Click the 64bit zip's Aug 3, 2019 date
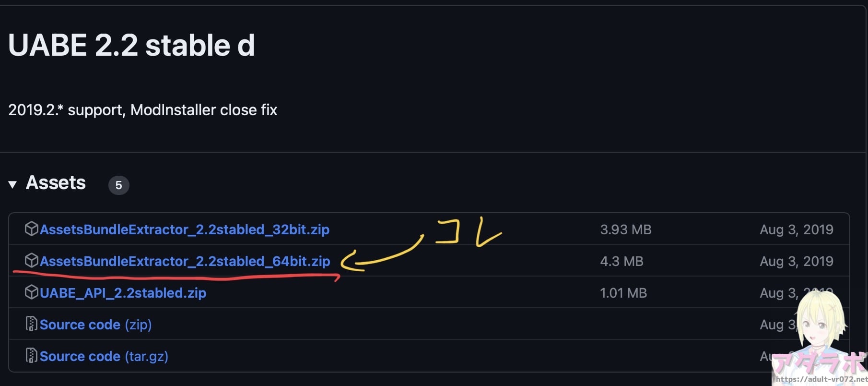868x386 pixels. (x=796, y=261)
